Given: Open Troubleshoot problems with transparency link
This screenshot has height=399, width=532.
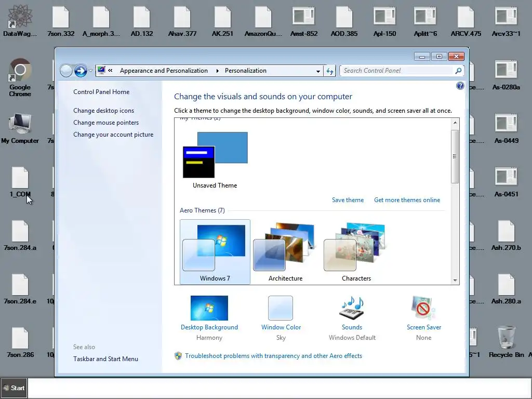Looking at the screenshot, I should [273, 356].
